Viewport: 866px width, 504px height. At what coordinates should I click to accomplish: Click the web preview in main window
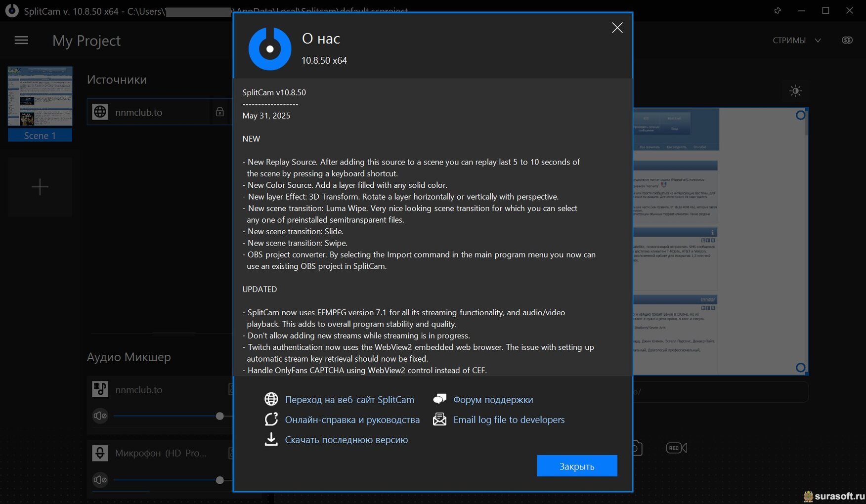pyautogui.click(x=720, y=242)
